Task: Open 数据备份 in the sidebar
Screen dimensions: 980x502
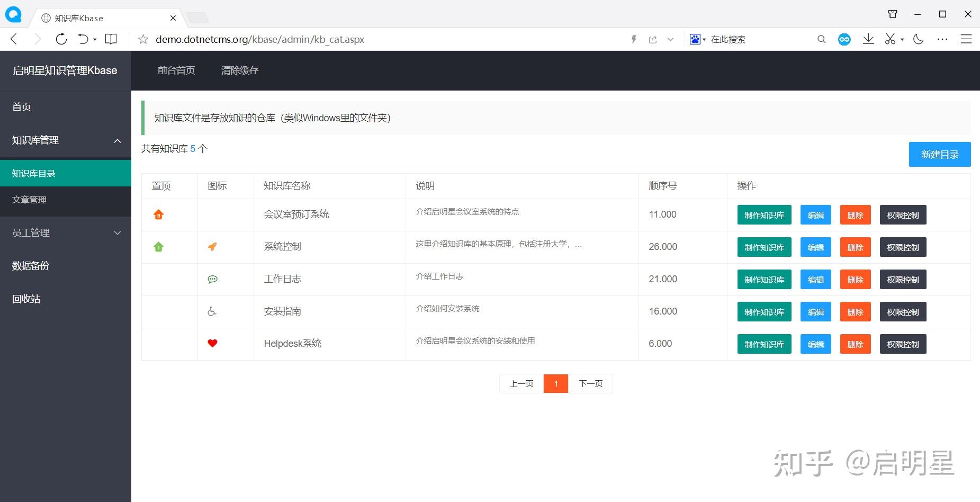Action: 66,266
